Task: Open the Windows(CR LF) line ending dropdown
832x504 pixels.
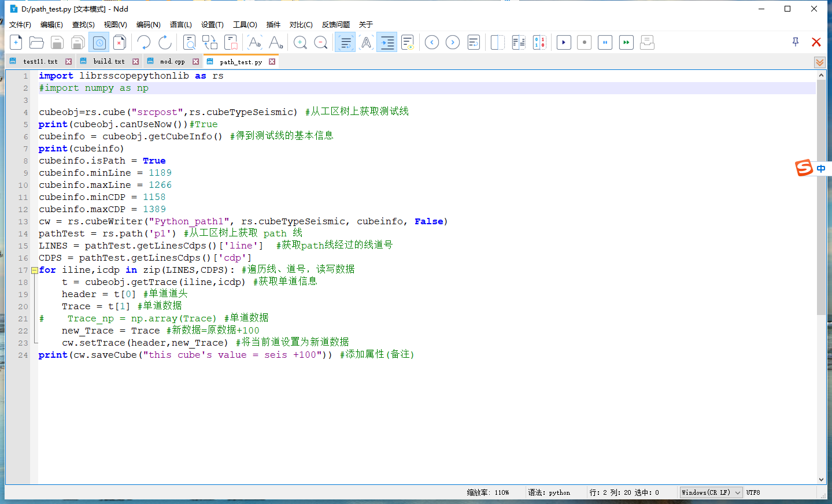Action: 711,492
